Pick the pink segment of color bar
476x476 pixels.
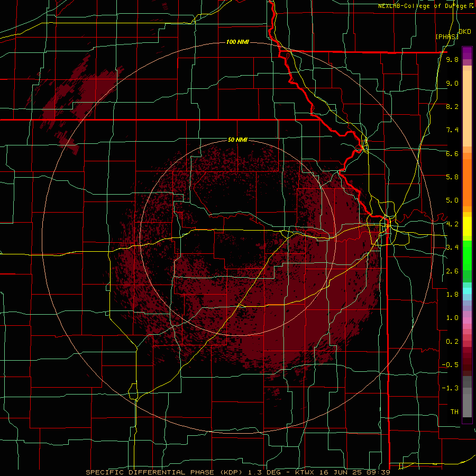[x=467, y=321]
